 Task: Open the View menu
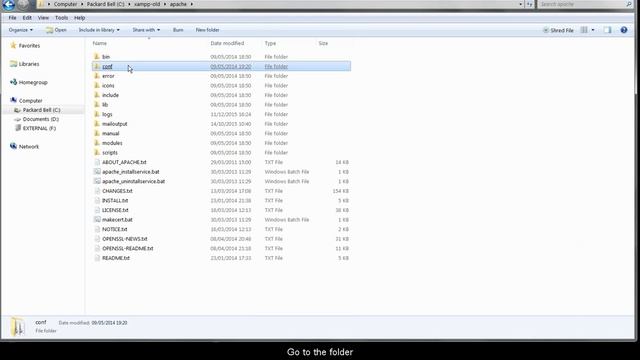tap(43, 18)
